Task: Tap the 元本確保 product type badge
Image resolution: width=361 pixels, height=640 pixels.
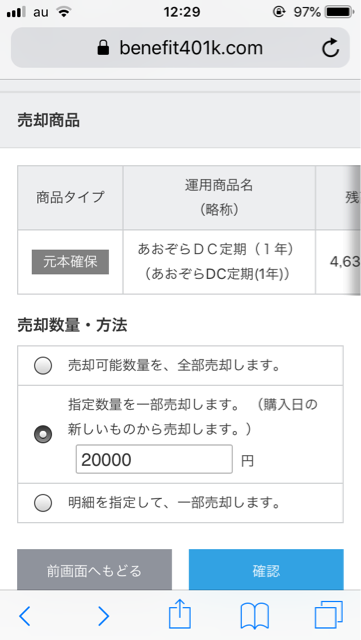Action: coord(70,262)
